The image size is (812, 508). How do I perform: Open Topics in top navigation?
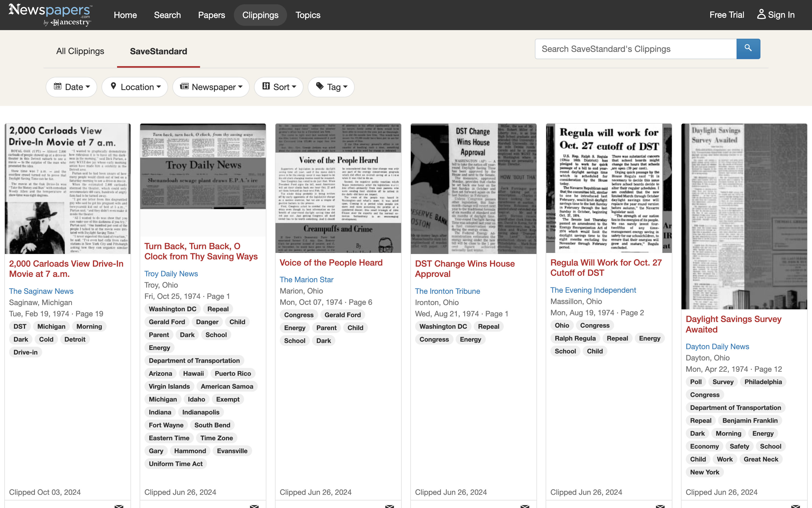click(308, 15)
